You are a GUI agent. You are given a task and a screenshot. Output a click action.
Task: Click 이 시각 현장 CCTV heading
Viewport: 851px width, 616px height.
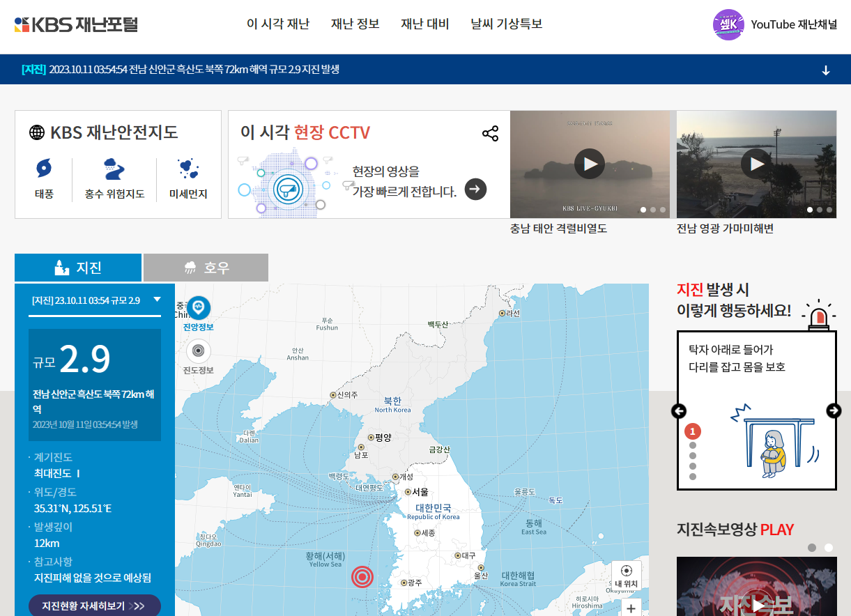pyautogui.click(x=305, y=132)
